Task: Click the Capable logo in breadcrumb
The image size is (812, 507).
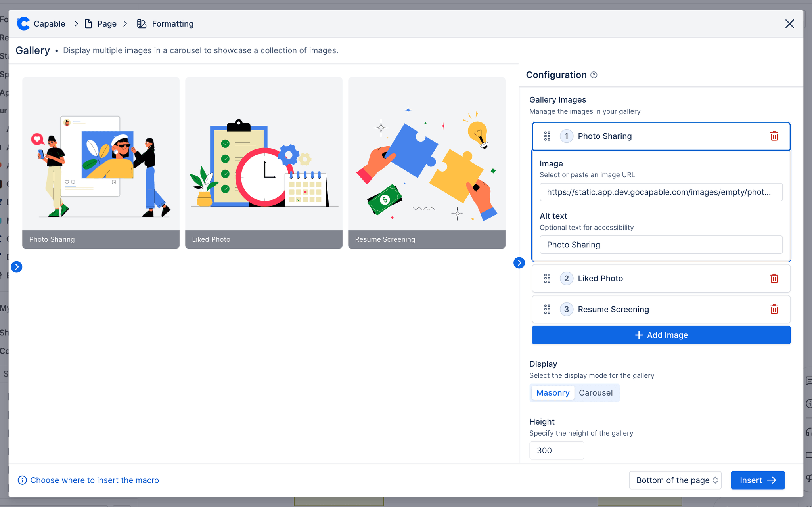Action: (24, 24)
